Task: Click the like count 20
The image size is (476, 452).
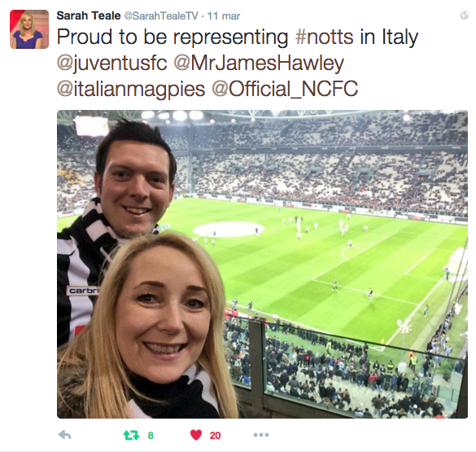Action: coord(215,436)
